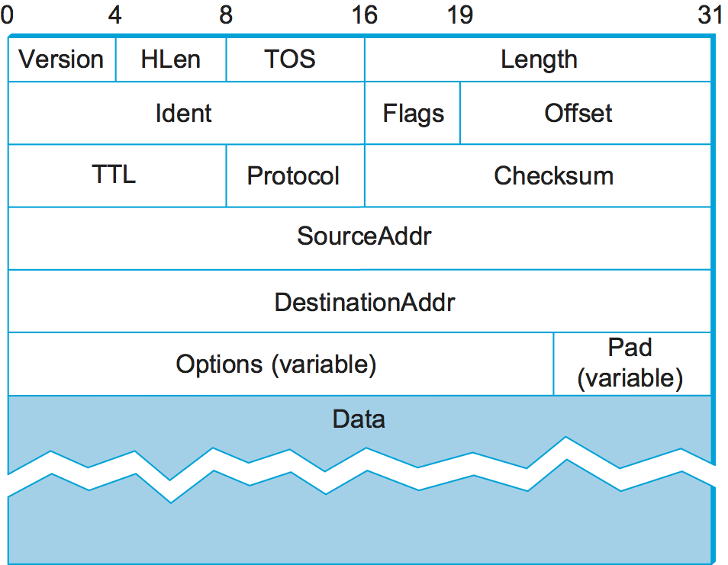Viewport: 728px width, 565px height.
Task: Click the Version field in the header
Action: [x=61, y=59]
